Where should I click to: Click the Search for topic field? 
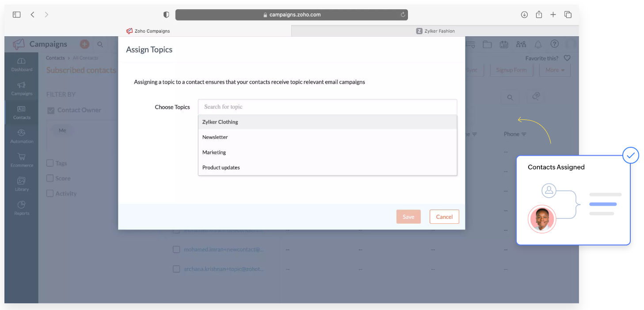click(327, 107)
